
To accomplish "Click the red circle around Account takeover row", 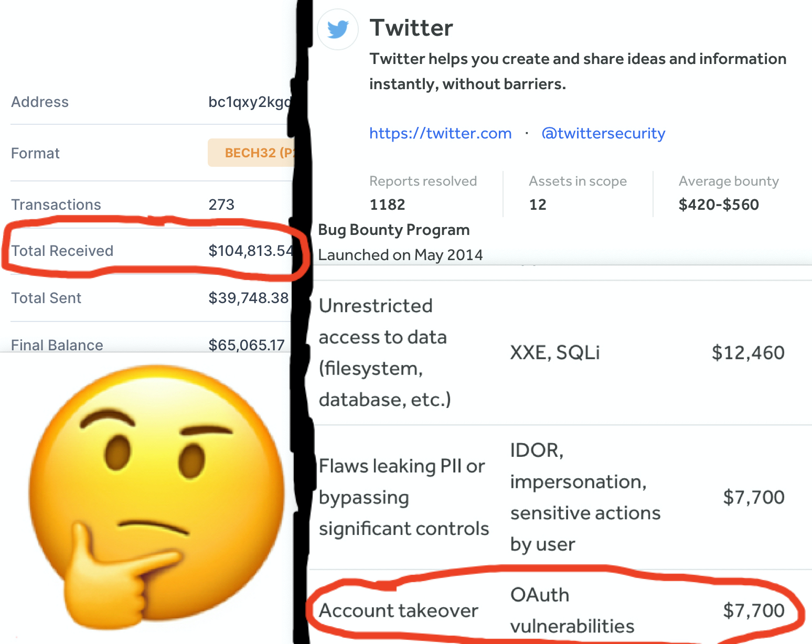I will (551, 608).
